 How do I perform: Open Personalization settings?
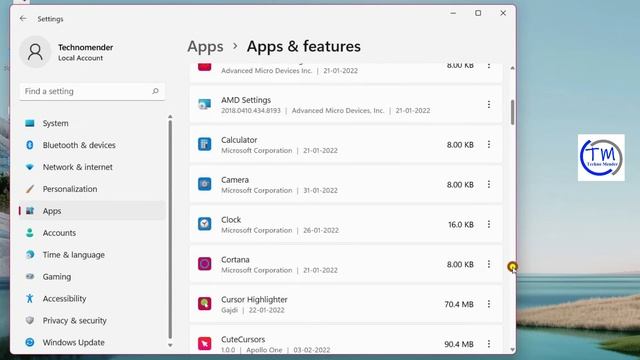pyautogui.click(x=92, y=189)
